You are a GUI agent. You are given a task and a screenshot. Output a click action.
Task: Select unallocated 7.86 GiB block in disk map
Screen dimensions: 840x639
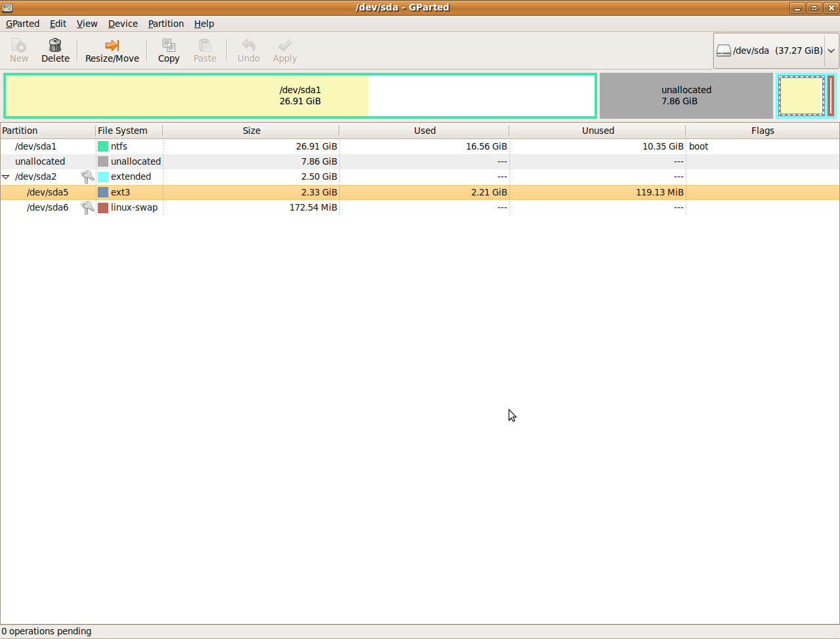pos(686,96)
